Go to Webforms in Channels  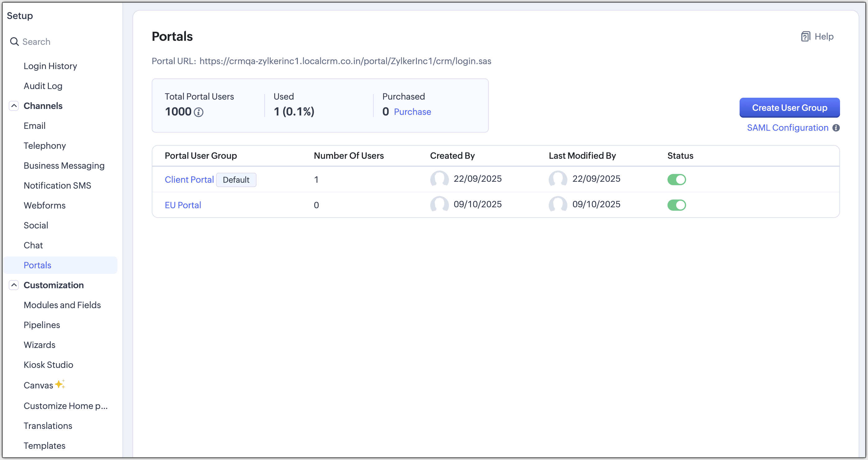tap(44, 205)
